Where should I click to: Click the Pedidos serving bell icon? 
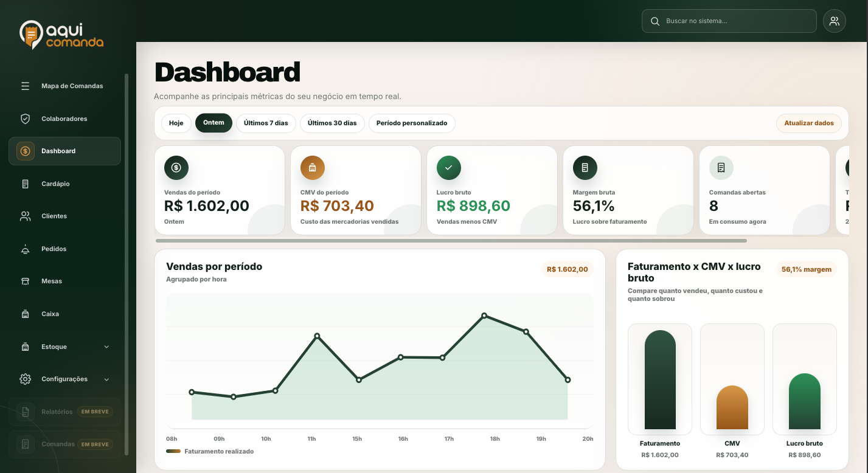click(25, 249)
